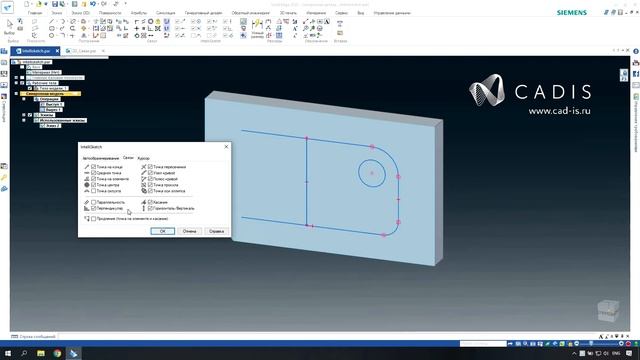Enable the Точка силуэта checkbox
Image resolution: width=640 pixels, height=360 pixels.
coord(93,191)
